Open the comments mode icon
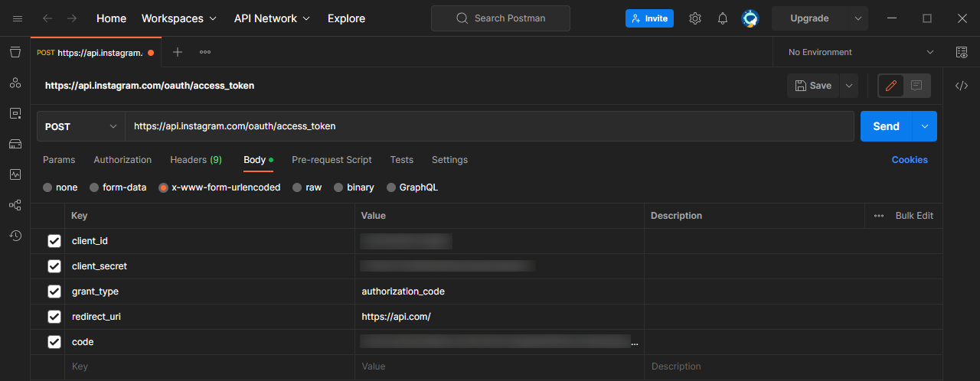980x381 pixels. 916,86
